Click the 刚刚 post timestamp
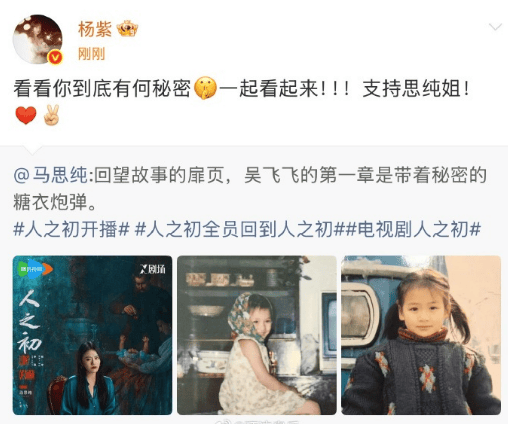The height and width of the screenshot is (424, 508). pos(91,54)
